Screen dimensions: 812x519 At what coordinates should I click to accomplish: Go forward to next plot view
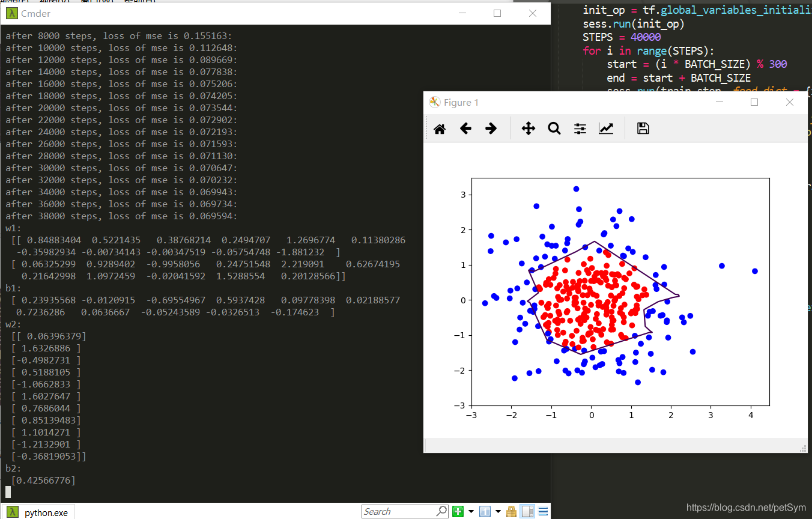tap(491, 129)
